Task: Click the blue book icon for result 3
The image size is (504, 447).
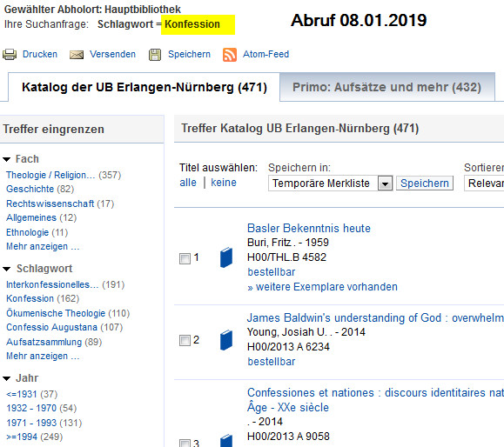Action: pyautogui.click(x=226, y=441)
